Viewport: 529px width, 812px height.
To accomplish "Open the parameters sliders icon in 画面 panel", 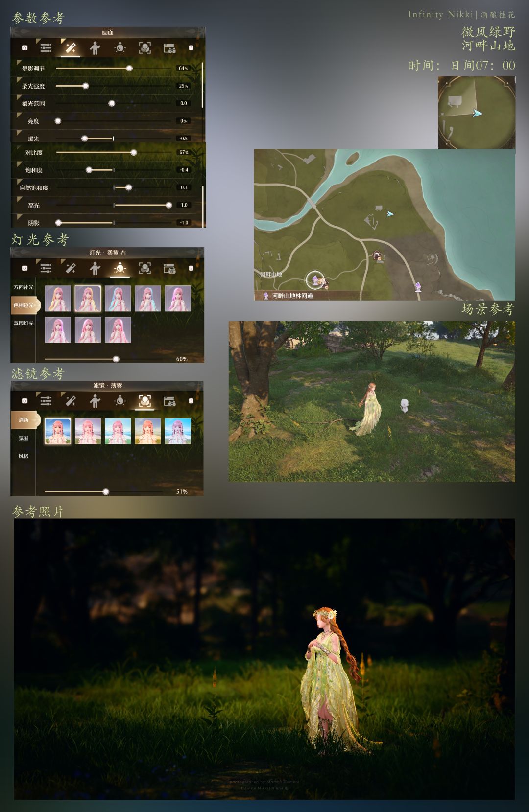I will coord(46,48).
